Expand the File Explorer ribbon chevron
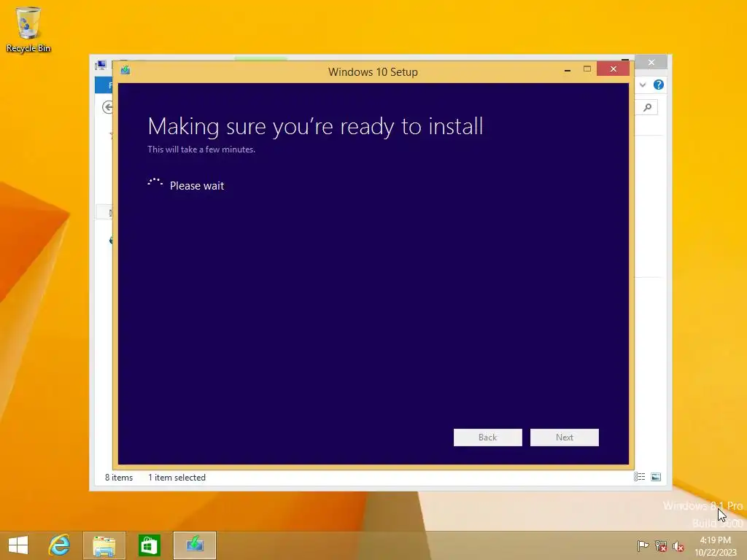This screenshot has width=747, height=560. (643, 85)
